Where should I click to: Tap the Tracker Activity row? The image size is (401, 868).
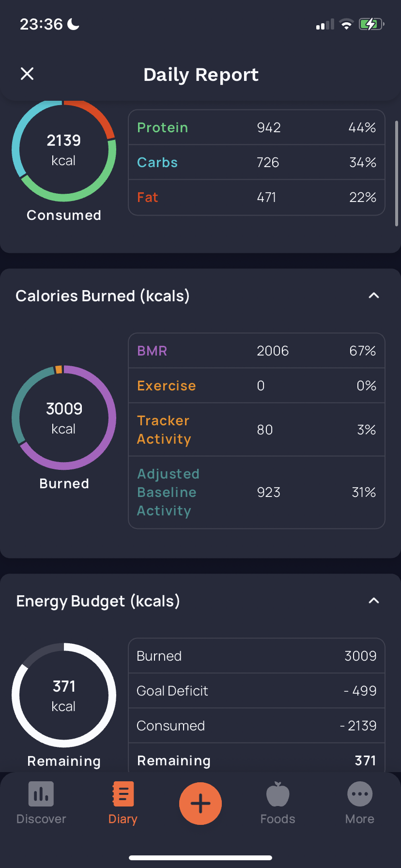point(257,430)
